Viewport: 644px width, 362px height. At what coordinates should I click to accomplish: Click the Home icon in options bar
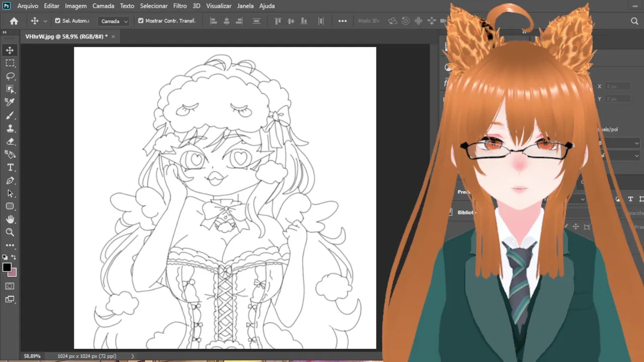pos(14,21)
